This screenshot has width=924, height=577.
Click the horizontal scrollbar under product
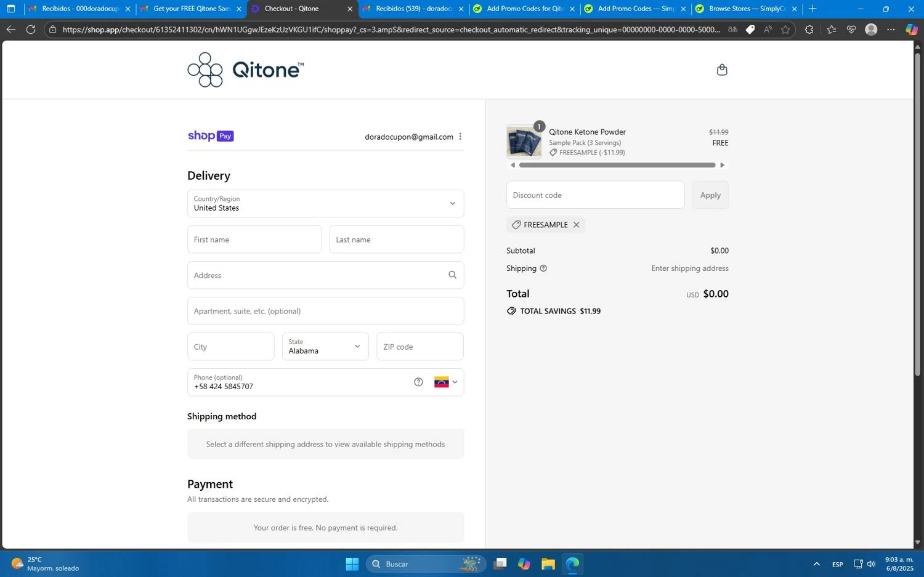617,165
